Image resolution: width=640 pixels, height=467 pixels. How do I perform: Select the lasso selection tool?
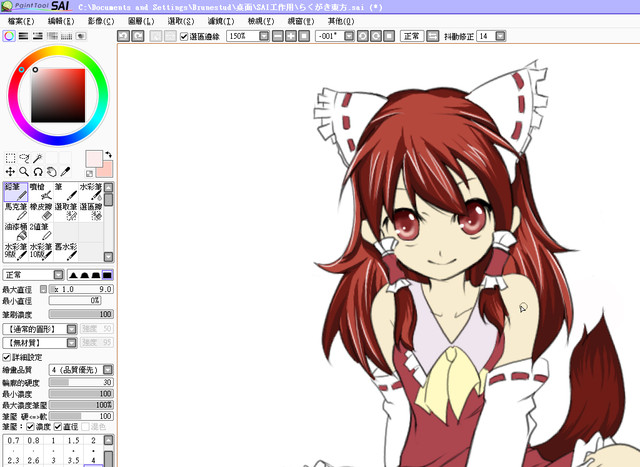24,158
